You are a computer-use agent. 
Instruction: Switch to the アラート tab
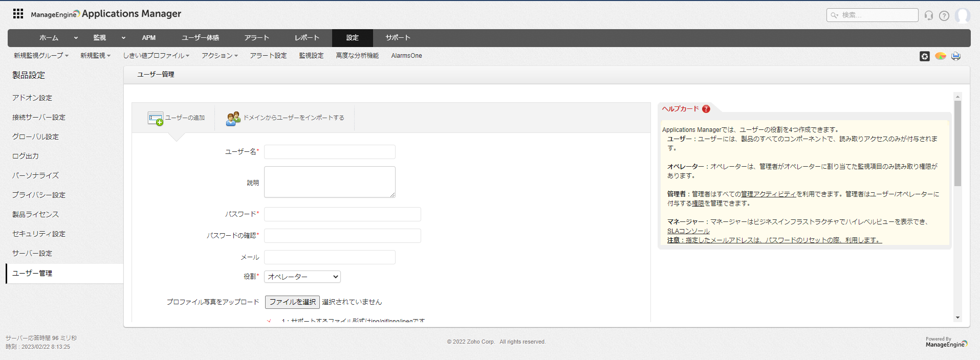(x=256, y=38)
